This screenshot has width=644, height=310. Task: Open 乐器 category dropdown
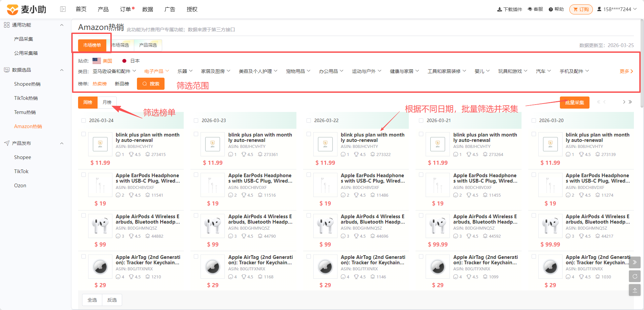[185, 71]
